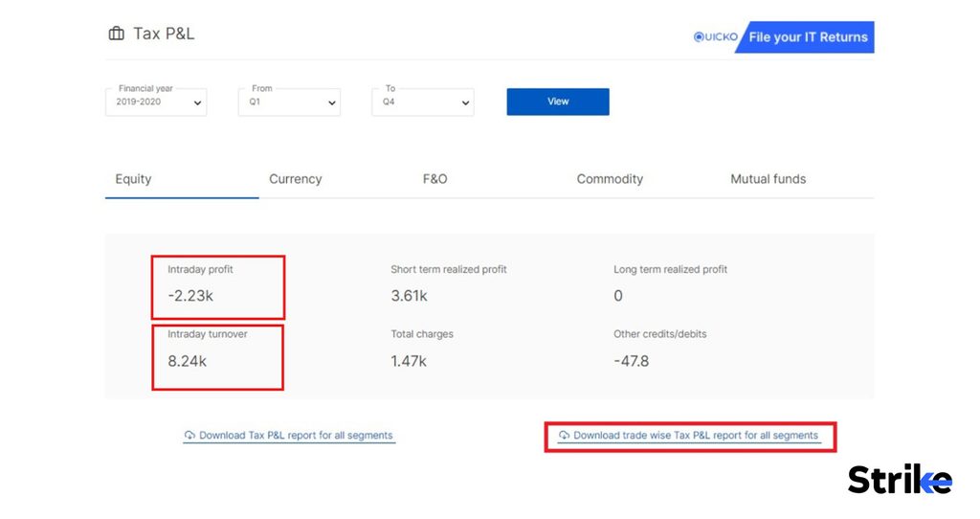Click the cloud icon beside trade wise report
Image resolution: width=980 pixels, height=519 pixels.
[564, 435]
